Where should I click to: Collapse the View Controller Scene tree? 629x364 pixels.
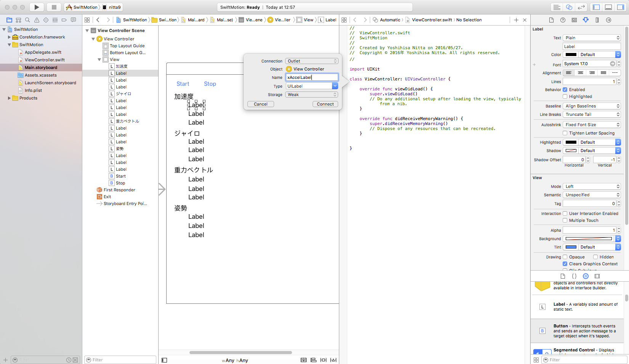87,30
